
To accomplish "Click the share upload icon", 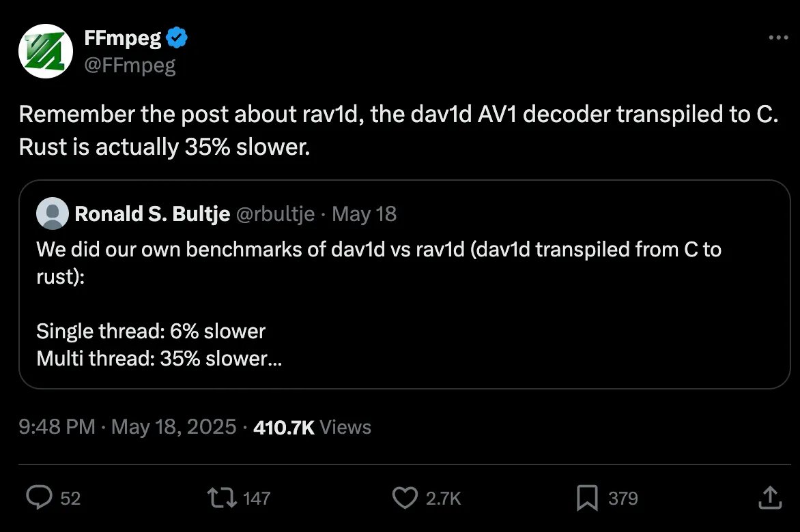I will tap(769, 498).
